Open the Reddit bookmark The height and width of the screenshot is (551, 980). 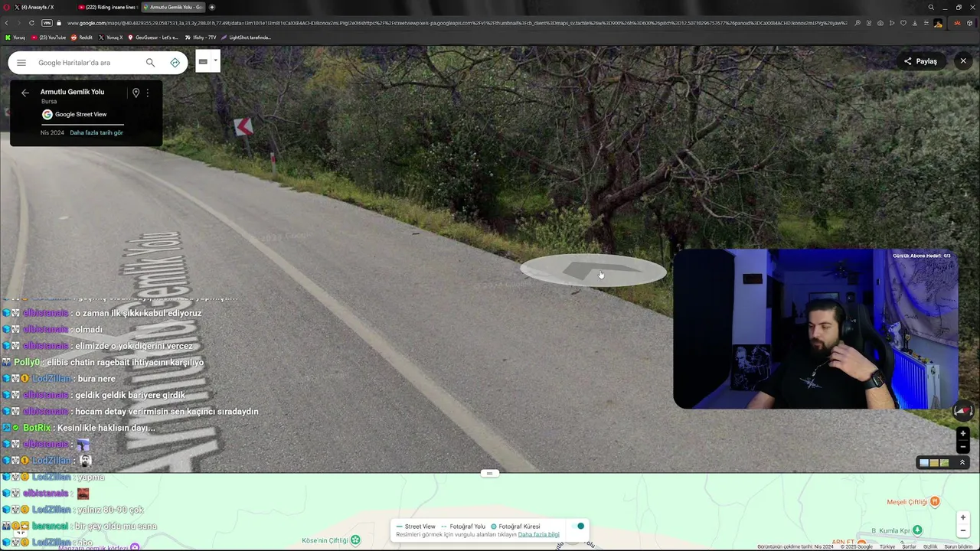pos(82,37)
